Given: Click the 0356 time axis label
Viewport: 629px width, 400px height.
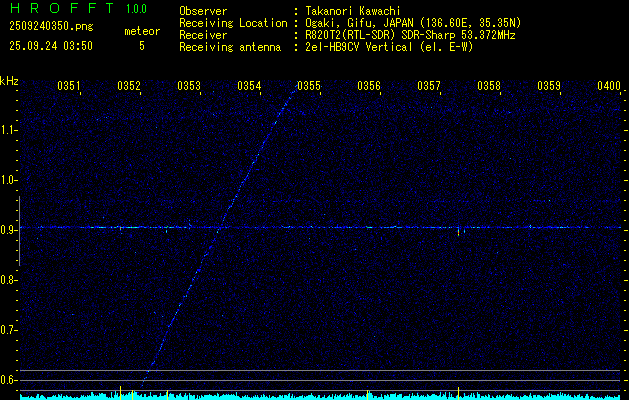Looking at the screenshot, I should [x=369, y=86].
